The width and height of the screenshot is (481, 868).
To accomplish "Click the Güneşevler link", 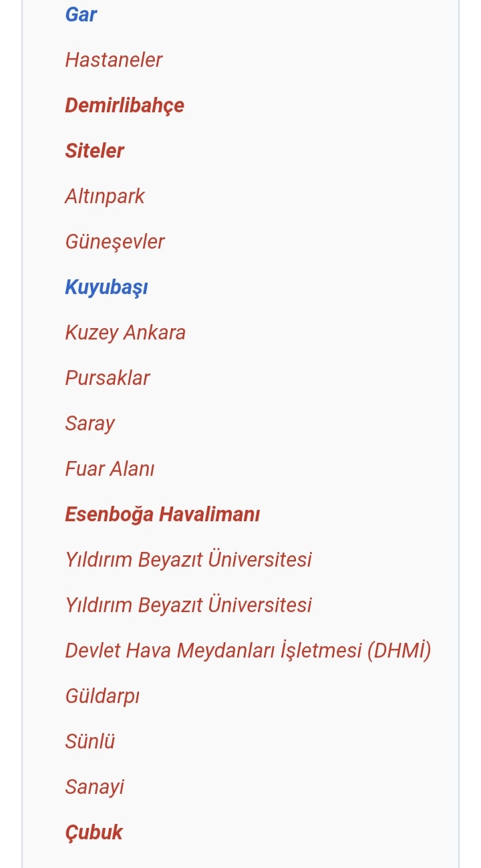I will [x=115, y=242].
